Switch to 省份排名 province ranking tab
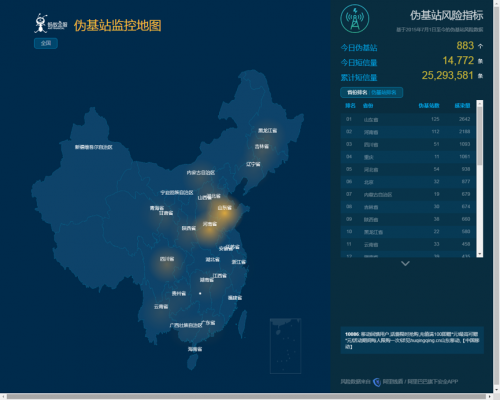 point(357,92)
